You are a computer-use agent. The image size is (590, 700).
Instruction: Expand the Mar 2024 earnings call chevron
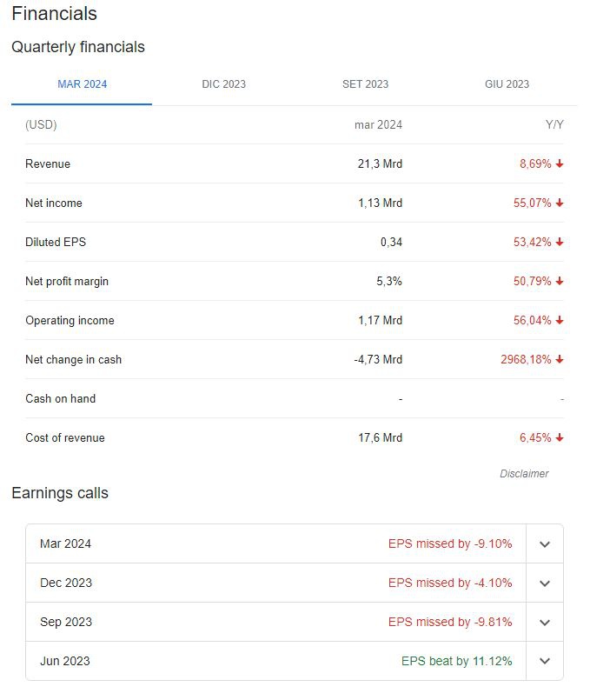tap(545, 544)
